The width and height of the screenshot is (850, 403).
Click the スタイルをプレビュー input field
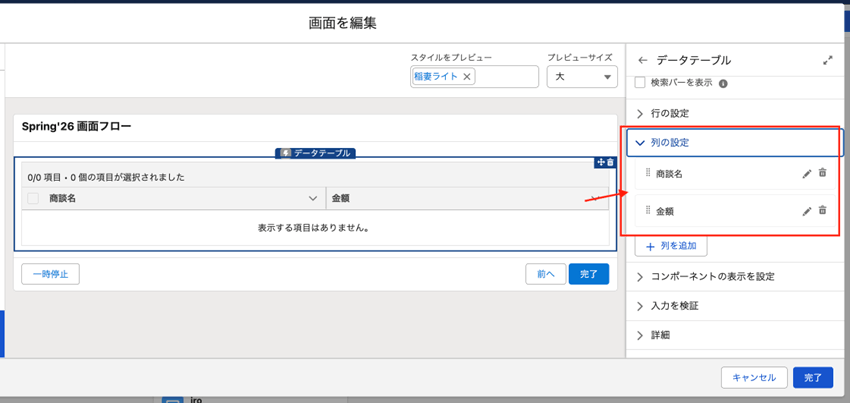507,77
